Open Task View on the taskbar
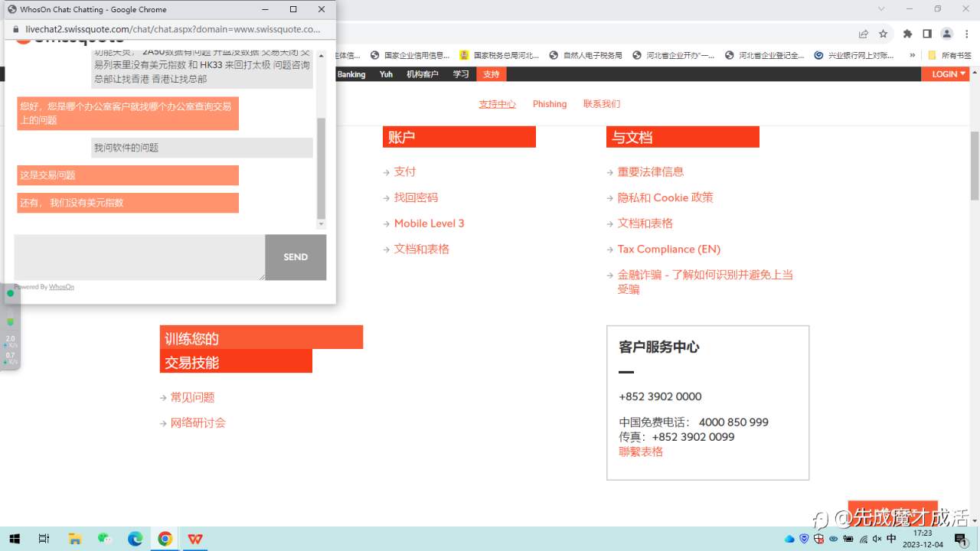Screen dimensions: 980x551 click(44, 539)
